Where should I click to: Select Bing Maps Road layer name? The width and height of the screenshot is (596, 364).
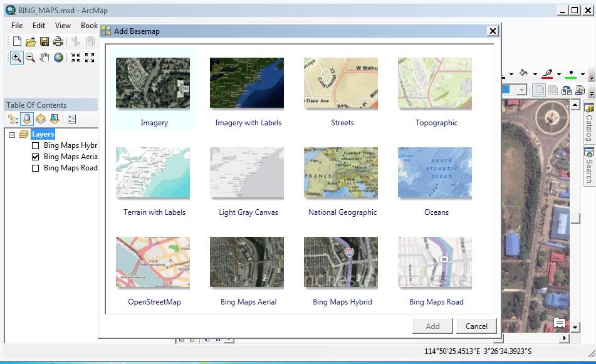pyautogui.click(x=70, y=168)
